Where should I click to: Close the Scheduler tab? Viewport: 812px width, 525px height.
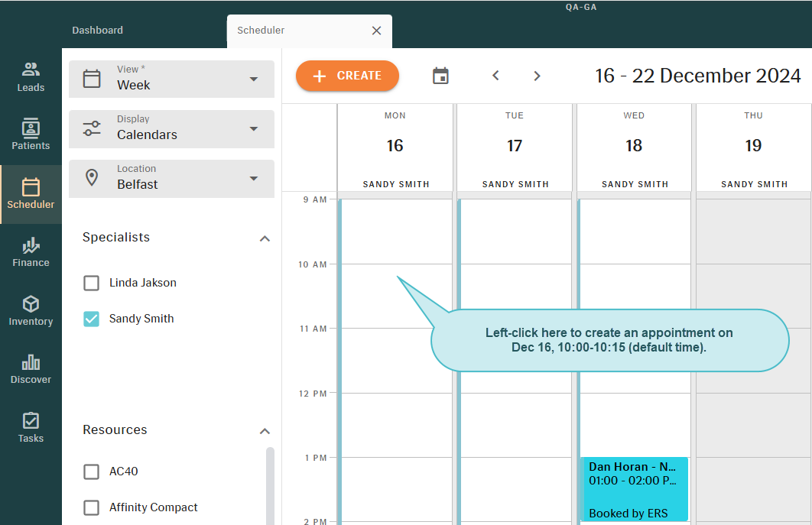(376, 31)
